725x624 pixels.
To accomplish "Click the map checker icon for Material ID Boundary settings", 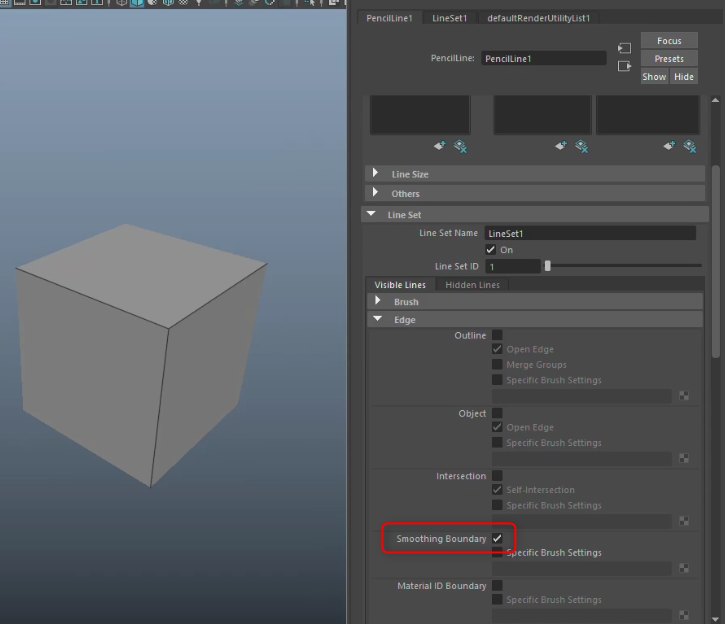I will pos(684,615).
